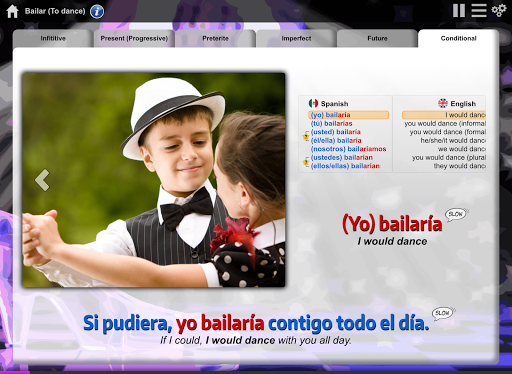The height and width of the screenshot is (374, 512).
Task: Go back with the left arrow chevron
Action: click(x=42, y=180)
